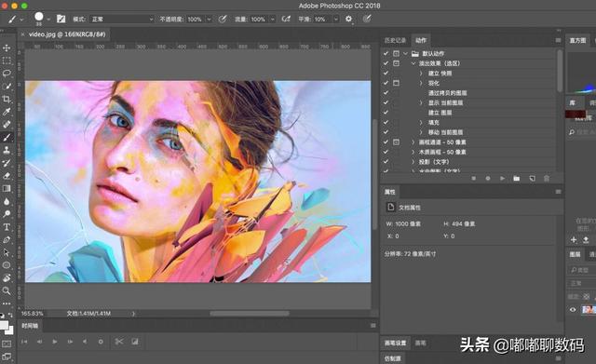
Task: Uncheck the 羽化 step checkmark
Action: pos(386,83)
